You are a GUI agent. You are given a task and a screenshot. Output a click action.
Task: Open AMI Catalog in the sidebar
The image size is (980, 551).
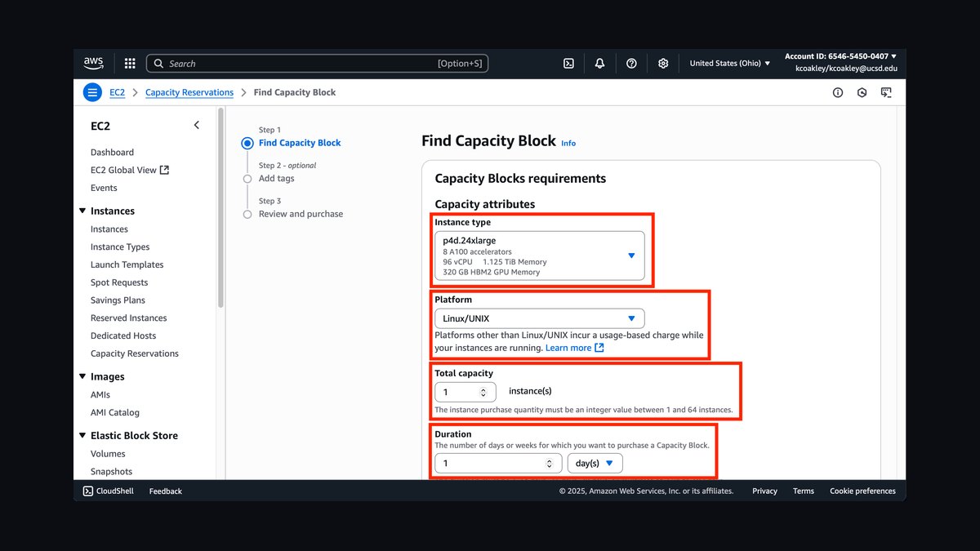pos(115,412)
